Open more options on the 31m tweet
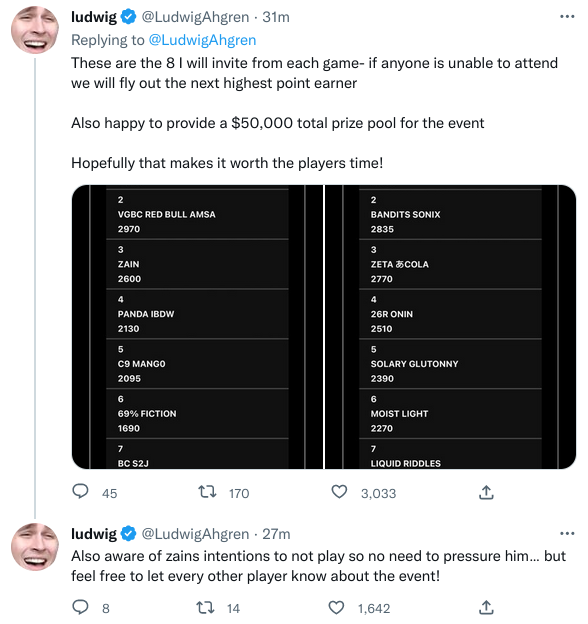The width and height of the screenshot is (588, 624). pyautogui.click(x=567, y=16)
